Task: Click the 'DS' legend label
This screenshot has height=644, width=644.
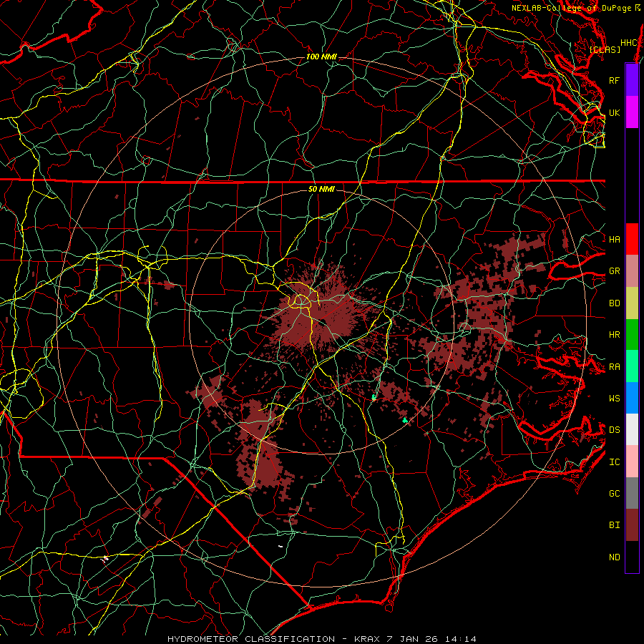Action: (614, 430)
